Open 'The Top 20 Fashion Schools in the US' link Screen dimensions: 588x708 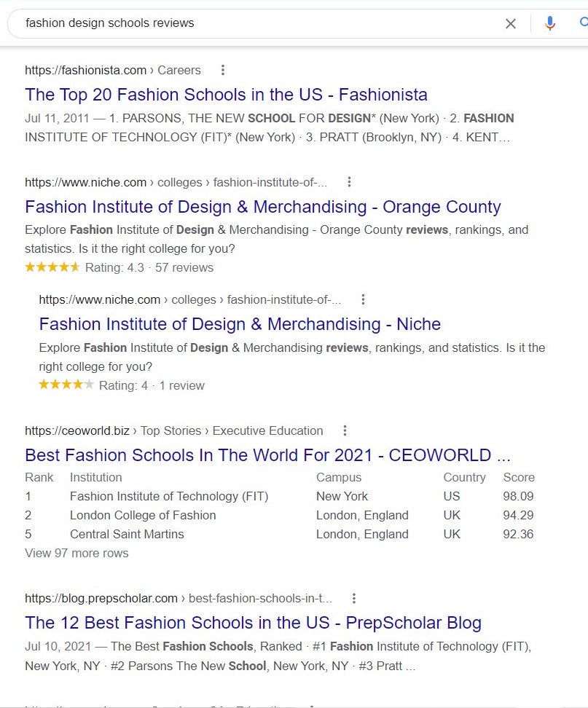(x=226, y=95)
